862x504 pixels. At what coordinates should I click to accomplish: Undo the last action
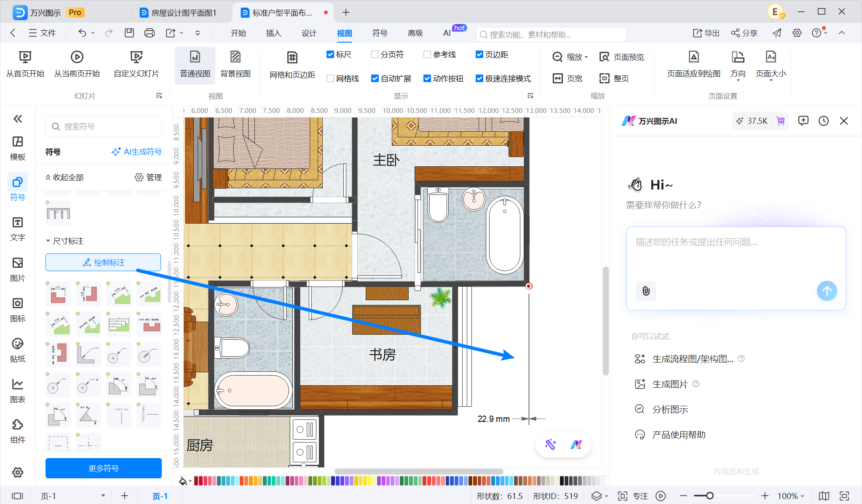coord(82,33)
